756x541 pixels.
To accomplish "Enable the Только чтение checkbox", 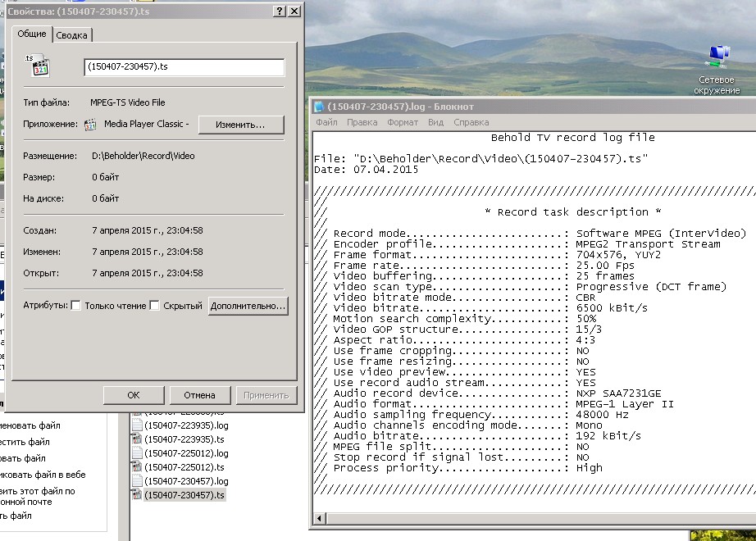I will pyautogui.click(x=75, y=306).
